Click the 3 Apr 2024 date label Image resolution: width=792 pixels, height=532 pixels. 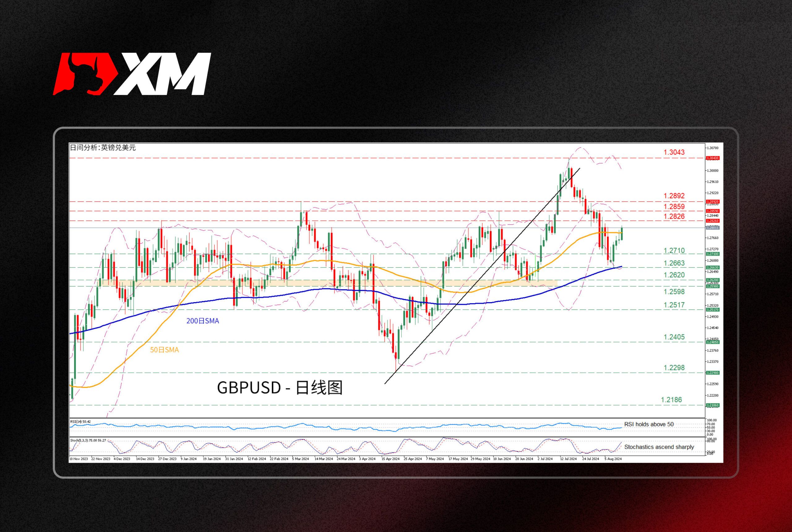367,459
